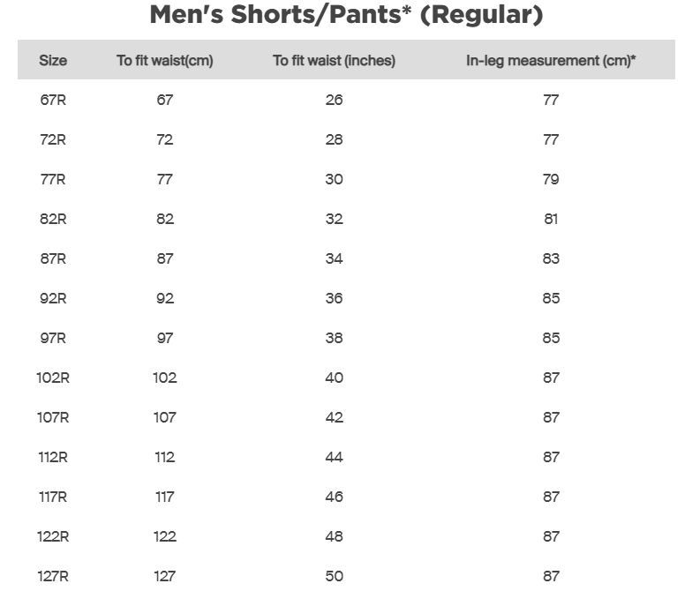Image resolution: width=700 pixels, height=591 pixels.
Task: Click the 107R size label
Action: click(53, 417)
